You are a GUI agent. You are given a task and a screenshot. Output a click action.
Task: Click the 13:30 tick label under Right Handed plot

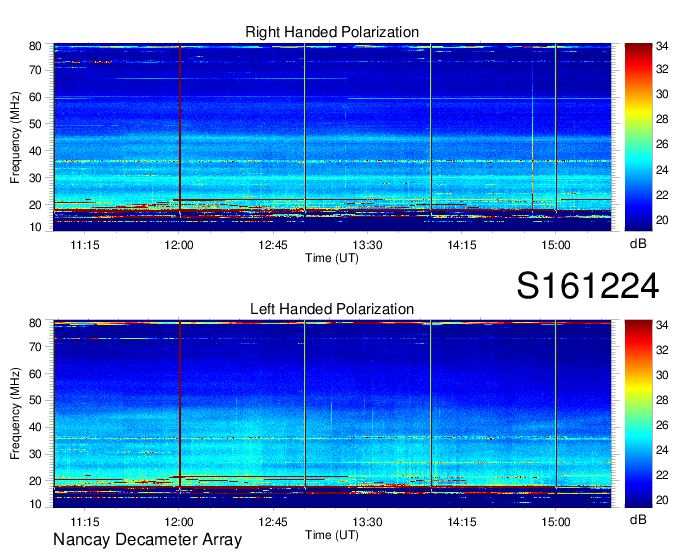pyautogui.click(x=367, y=245)
